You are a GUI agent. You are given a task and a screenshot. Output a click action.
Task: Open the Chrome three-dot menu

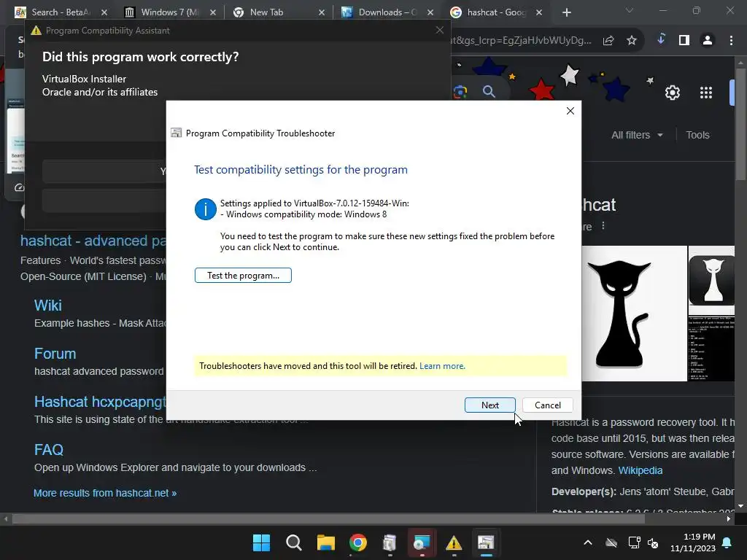click(x=731, y=41)
